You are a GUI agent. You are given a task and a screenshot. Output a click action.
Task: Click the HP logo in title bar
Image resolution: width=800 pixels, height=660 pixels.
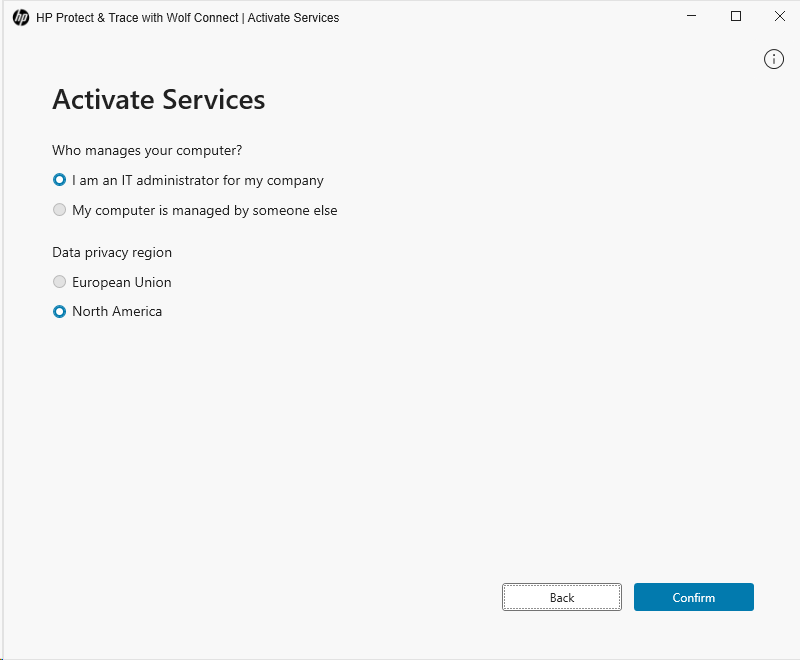(x=21, y=17)
